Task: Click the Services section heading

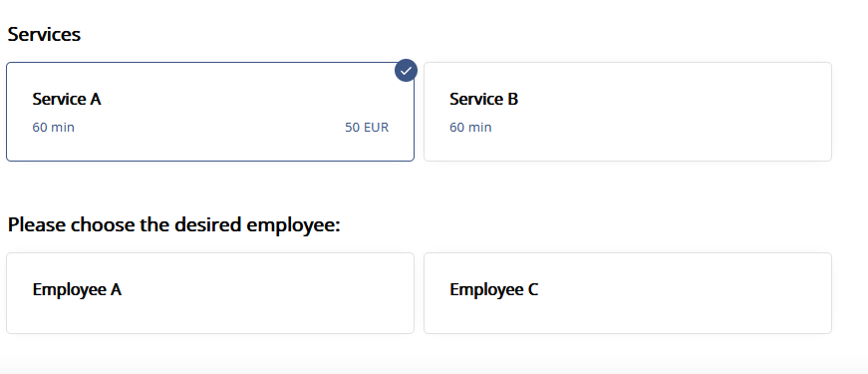Action: pos(44,34)
